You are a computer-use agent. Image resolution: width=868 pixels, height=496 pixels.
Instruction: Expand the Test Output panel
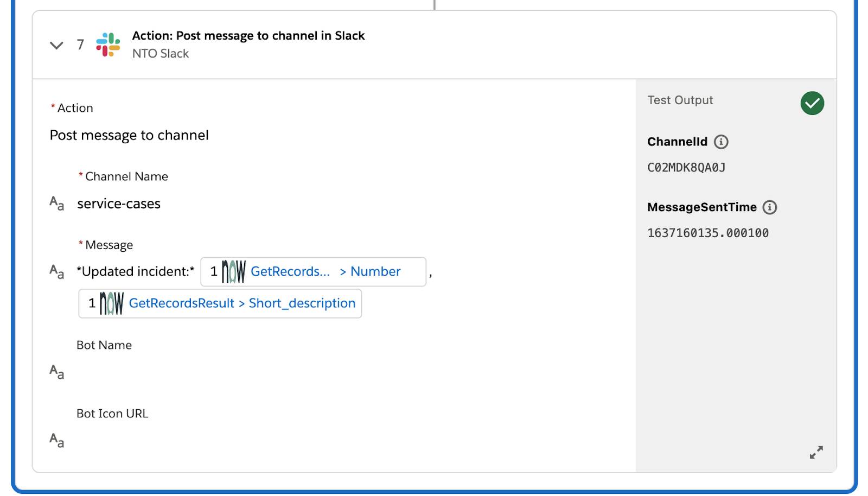click(816, 452)
